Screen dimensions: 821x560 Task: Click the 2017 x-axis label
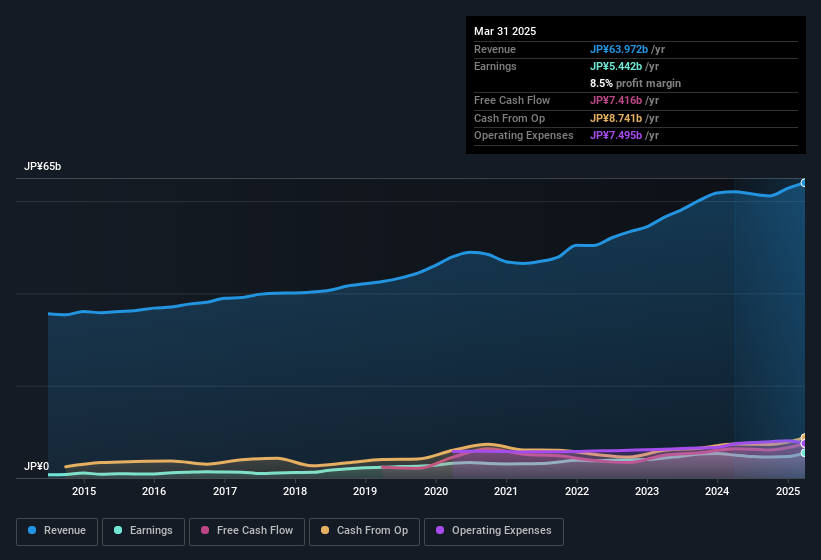point(225,491)
